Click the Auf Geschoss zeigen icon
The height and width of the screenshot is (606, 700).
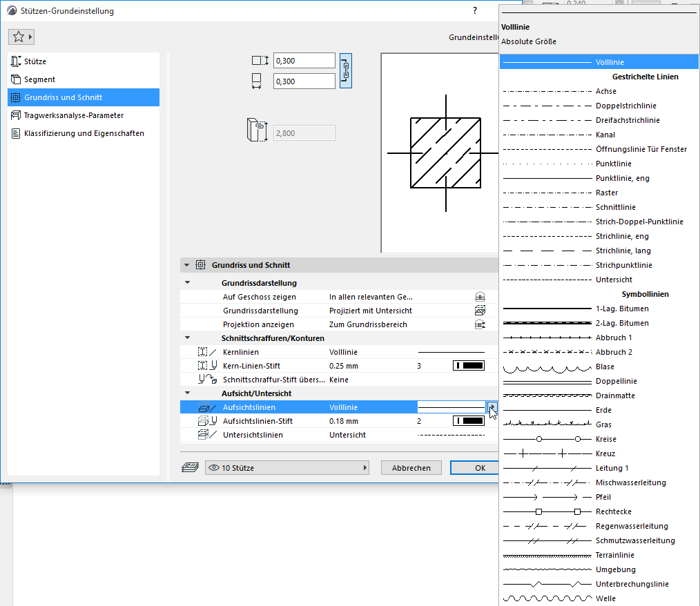[480, 297]
